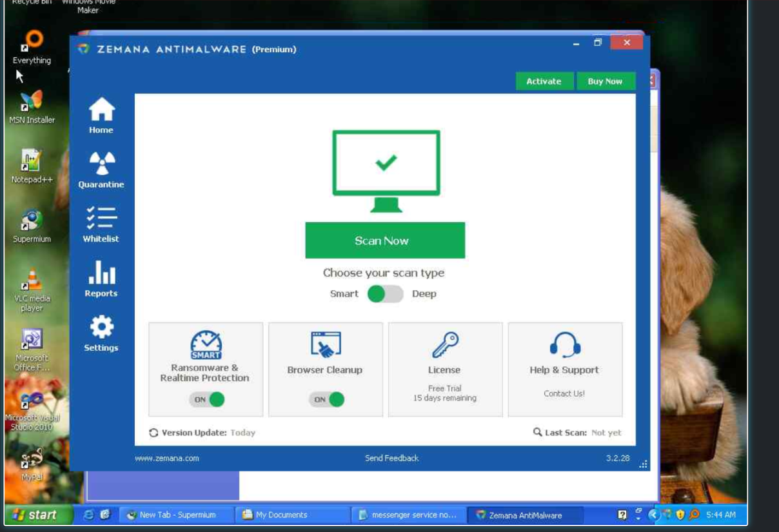Click the version number 3.2.28

[618, 458]
